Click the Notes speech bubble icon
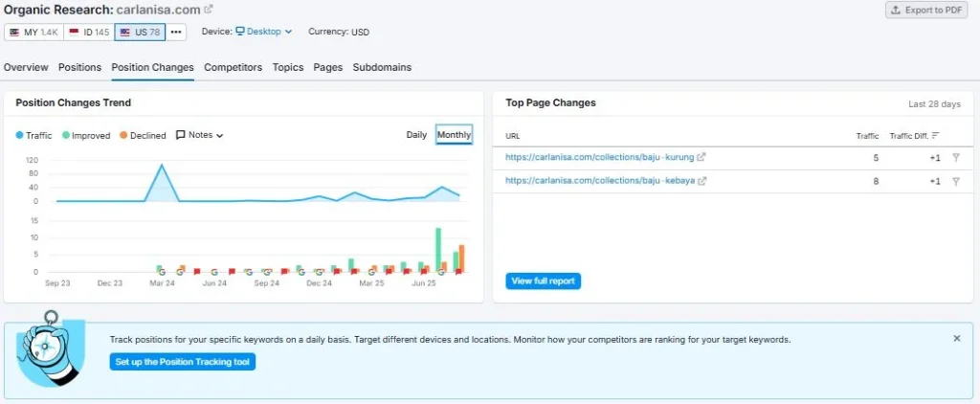980x404 pixels. point(181,135)
